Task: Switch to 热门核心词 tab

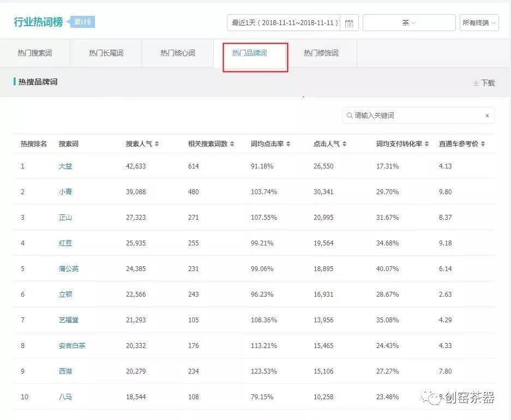Action: [178, 53]
